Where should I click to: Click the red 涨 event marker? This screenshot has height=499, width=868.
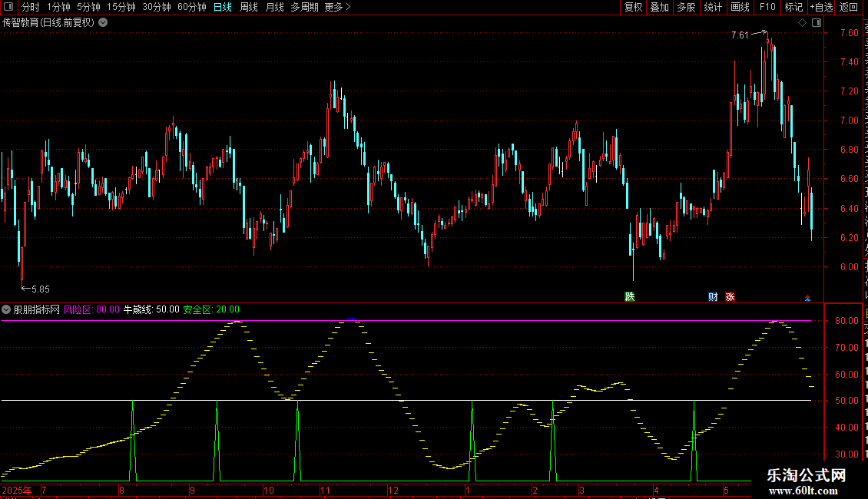pyautogui.click(x=731, y=296)
